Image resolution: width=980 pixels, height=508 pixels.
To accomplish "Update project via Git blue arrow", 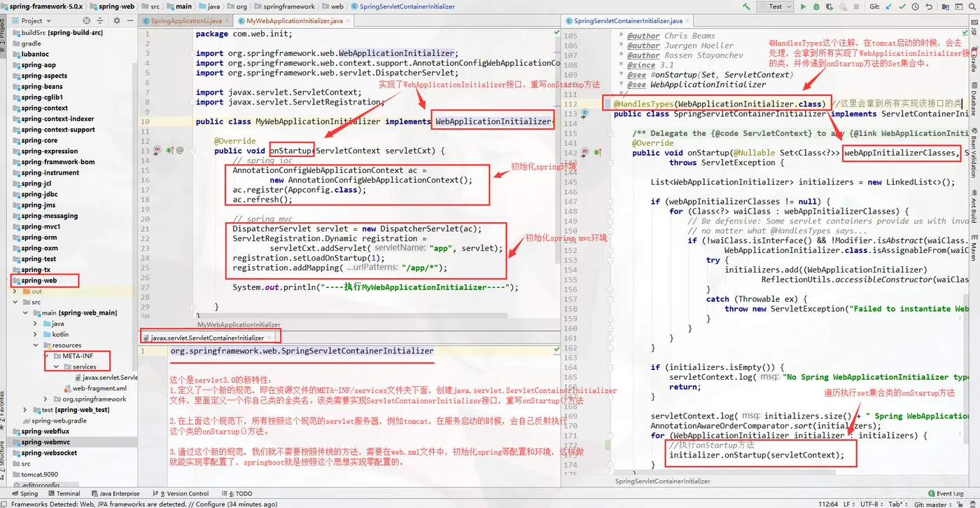I will pos(889,6).
